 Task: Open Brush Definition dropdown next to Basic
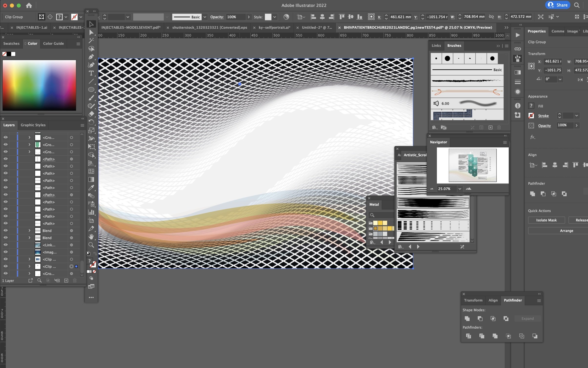(205, 17)
